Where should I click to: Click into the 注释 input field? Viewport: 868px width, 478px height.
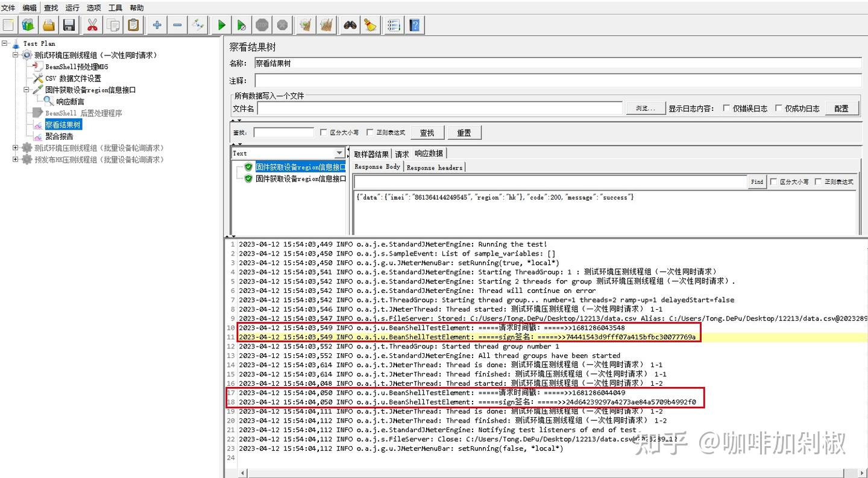pyautogui.click(x=558, y=80)
